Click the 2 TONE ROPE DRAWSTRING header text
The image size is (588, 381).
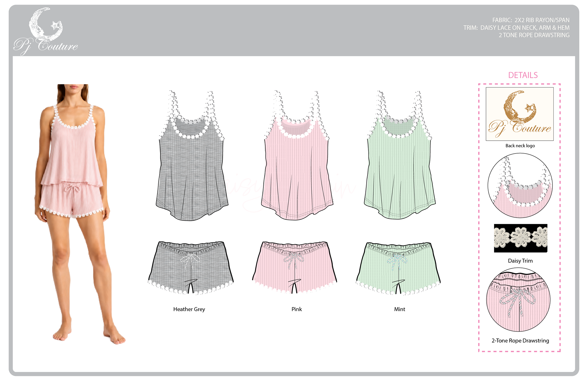(x=534, y=35)
